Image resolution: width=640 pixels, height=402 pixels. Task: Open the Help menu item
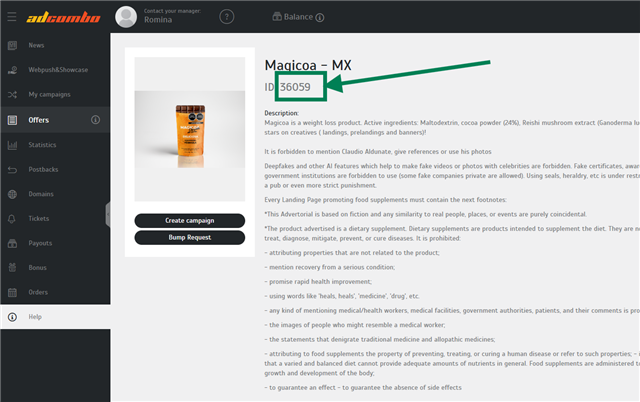(x=55, y=317)
